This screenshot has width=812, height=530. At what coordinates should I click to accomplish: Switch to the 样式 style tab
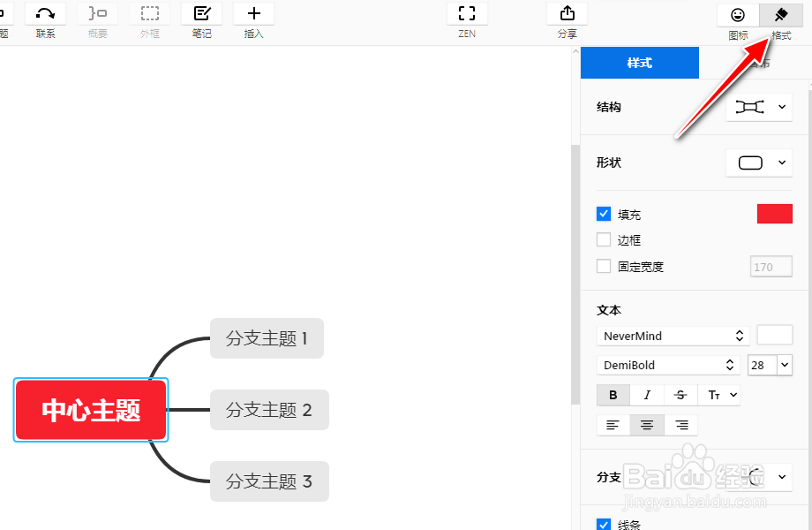click(639, 63)
